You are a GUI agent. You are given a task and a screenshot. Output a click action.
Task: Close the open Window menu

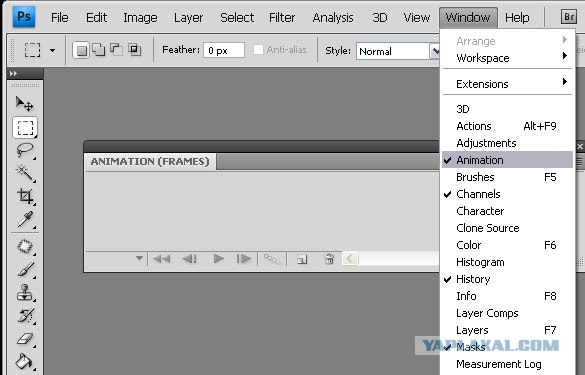click(x=468, y=18)
